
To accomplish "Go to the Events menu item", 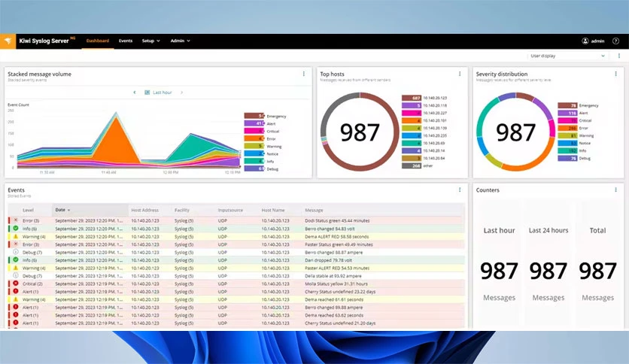I will (126, 41).
